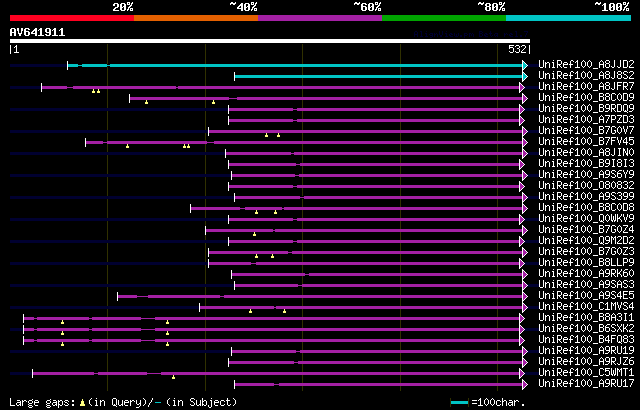The height and width of the screenshot is (410, 640).
Task: Select the UniRef100_B8A3I1 label
Action: (x=586, y=317)
